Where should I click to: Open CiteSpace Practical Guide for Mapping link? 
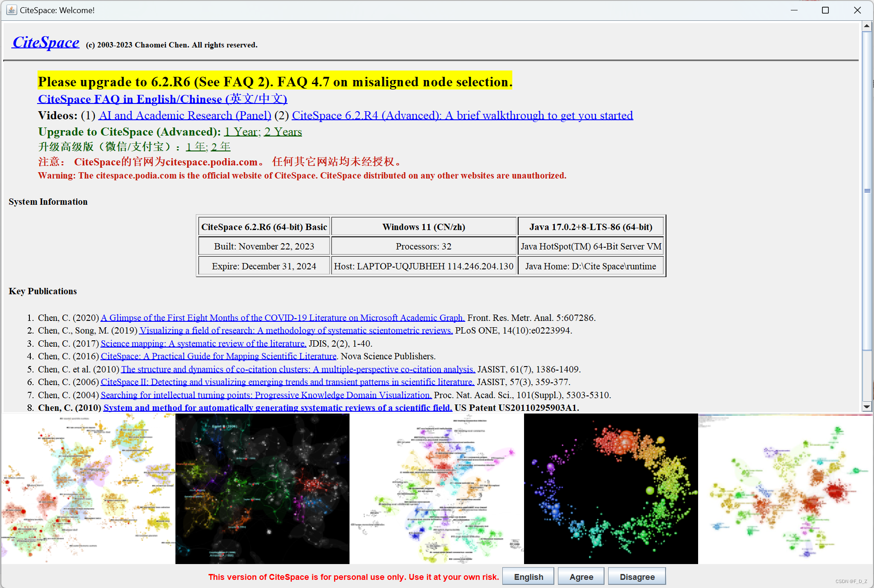[219, 356]
